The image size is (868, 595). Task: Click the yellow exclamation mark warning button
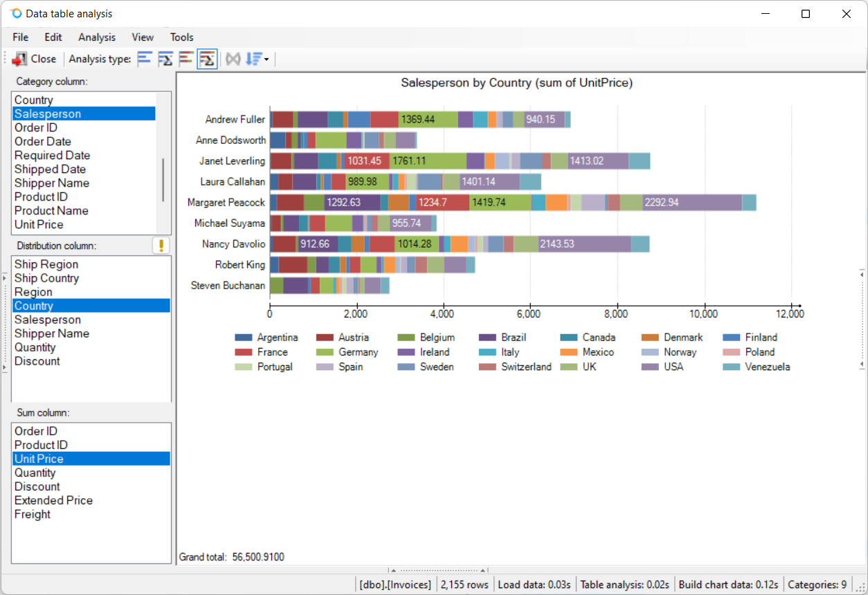[161, 246]
